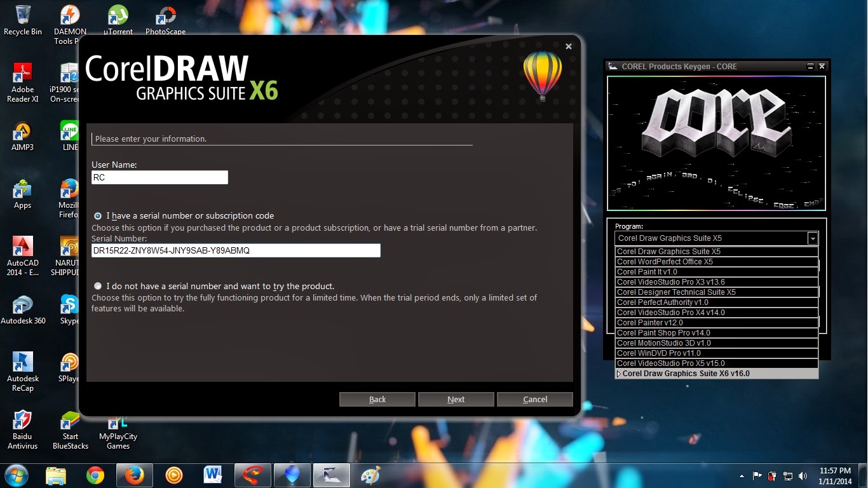Click the Next button in installer

(456, 399)
